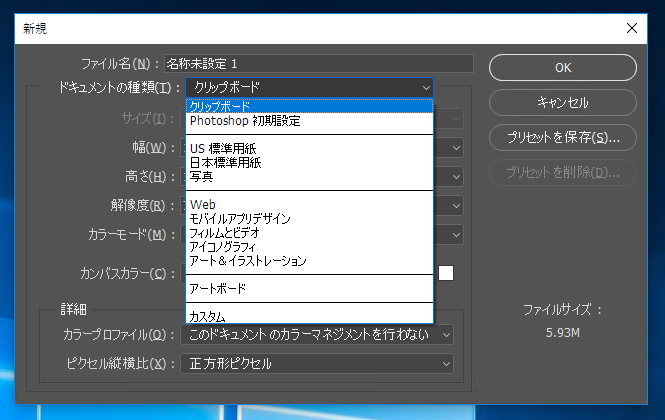The image size is (665, 420).
Task: Open the カラーモード(M) depth dropdown arrow
Action: (456, 235)
